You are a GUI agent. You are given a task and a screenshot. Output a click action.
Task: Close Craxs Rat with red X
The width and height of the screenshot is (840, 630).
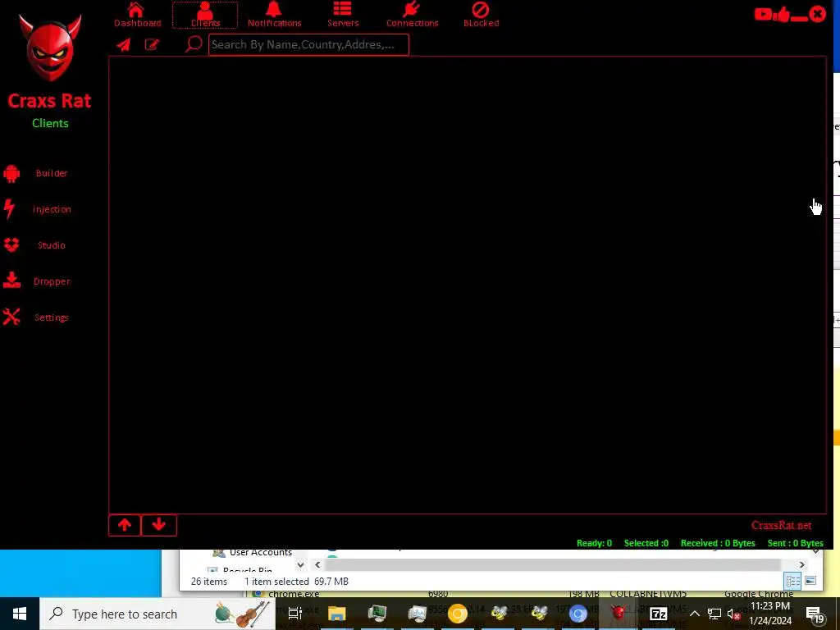click(x=818, y=14)
